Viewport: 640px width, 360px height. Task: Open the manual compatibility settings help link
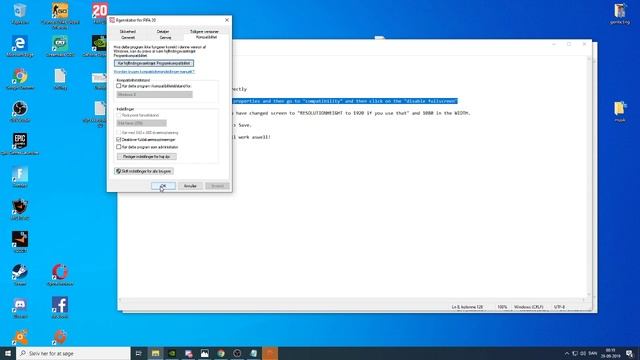(x=154, y=71)
